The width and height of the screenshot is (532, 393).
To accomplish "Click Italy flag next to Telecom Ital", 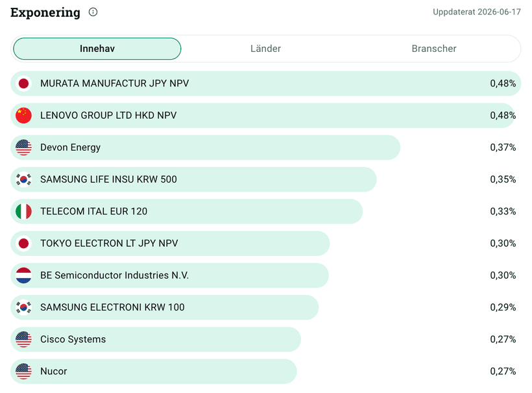I will point(24,211).
